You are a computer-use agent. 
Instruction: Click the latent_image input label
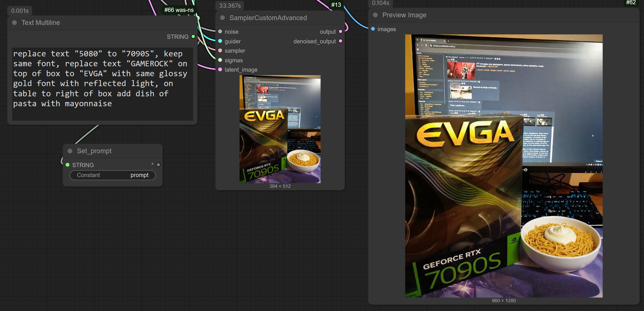pos(241,70)
